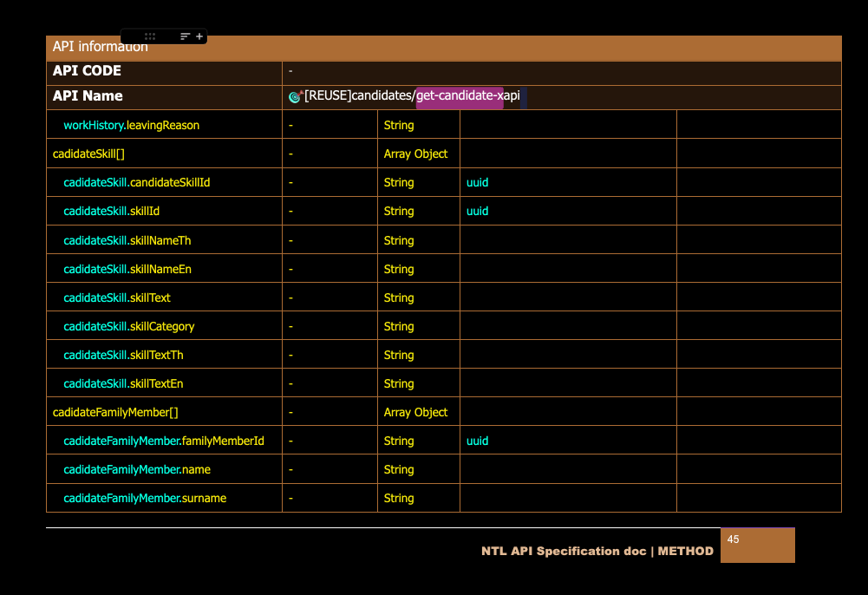Click the cadidateFamilyMember[] array row
The height and width of the screenshot is (595, 868).
tap(115, 413)
